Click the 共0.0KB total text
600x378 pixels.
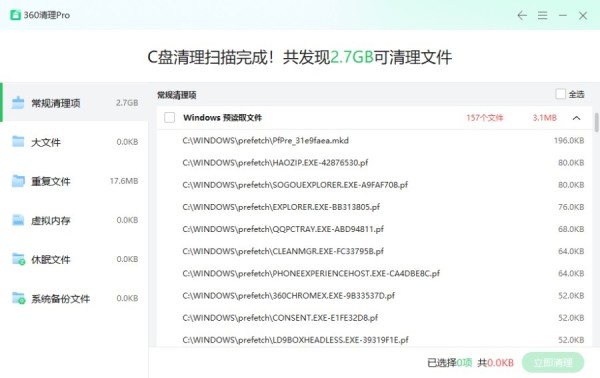point(496,362)
